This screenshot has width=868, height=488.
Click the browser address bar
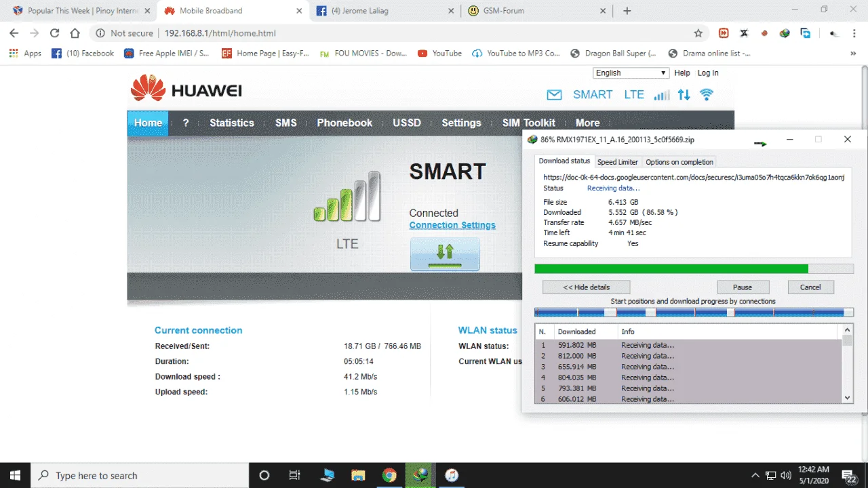coord(397,33)
